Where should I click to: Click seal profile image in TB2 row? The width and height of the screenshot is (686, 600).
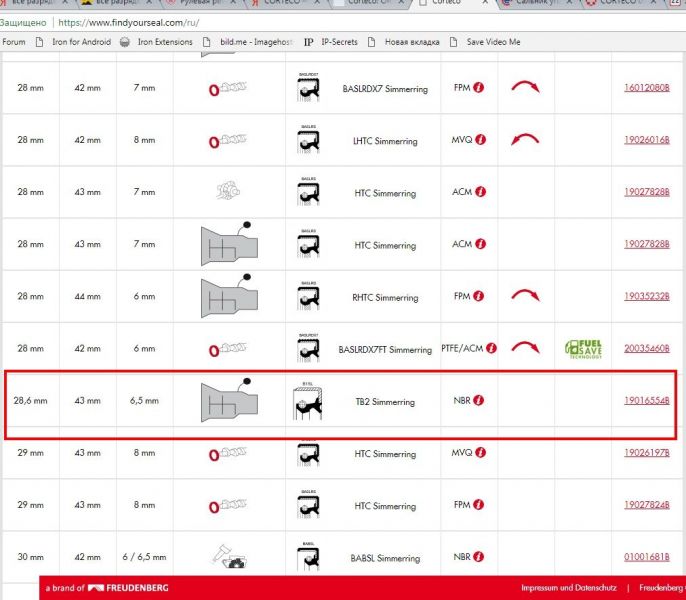[308, 401]
